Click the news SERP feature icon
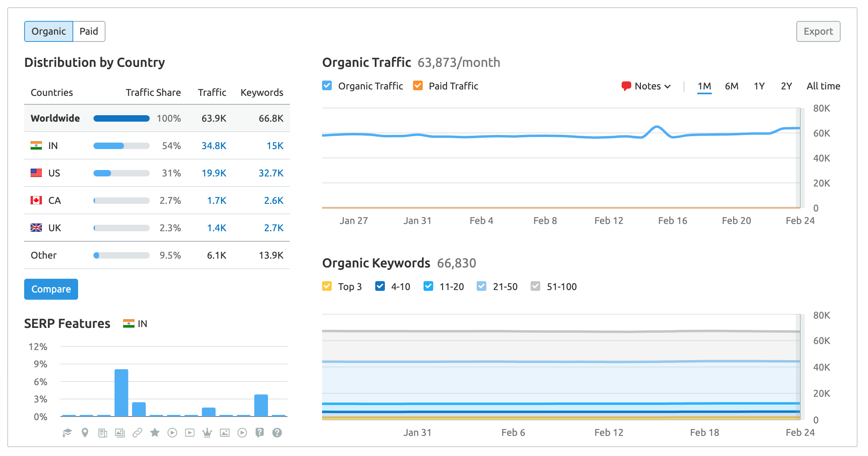This screenshot has height=456, width=868. click(x=103, y=432)
